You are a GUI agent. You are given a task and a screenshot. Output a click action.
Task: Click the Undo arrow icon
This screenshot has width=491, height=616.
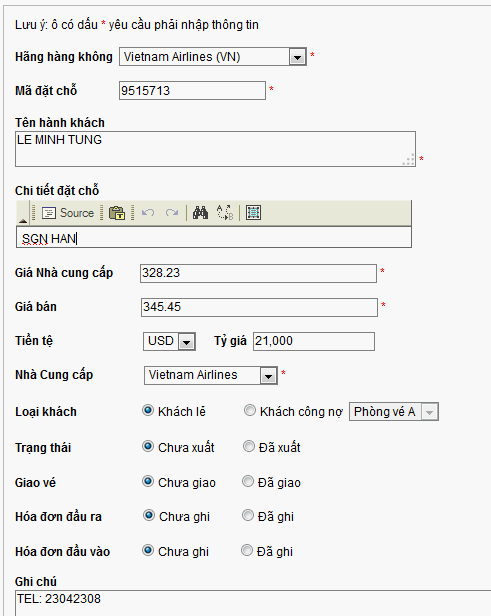148,213
